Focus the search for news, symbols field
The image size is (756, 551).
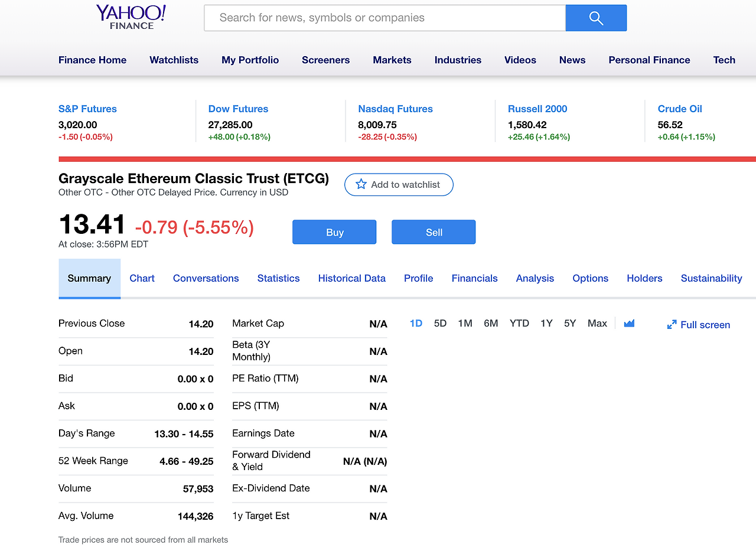pyautogui.click(x=385, y=18)
